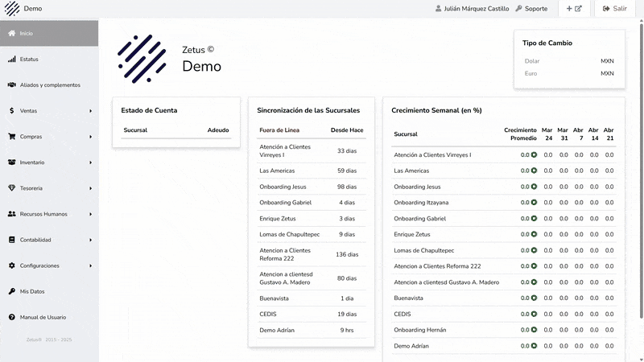Image resolution: width=644 pixels, height=362 pixels.
Task: Click the Crecimiento Promedio column header
Action: (520, 134)
